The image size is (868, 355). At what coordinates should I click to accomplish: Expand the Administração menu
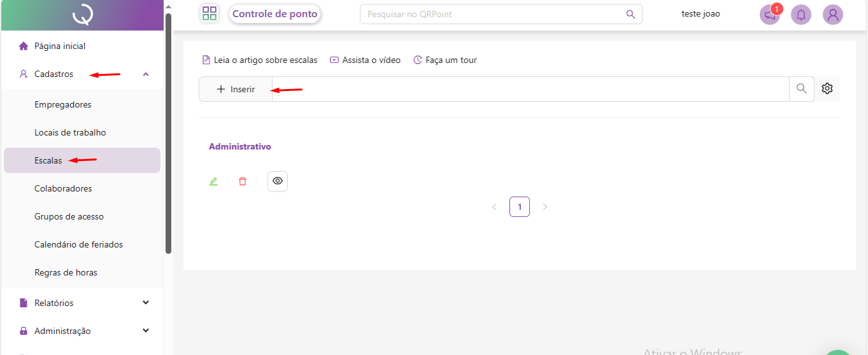[146, 331]
